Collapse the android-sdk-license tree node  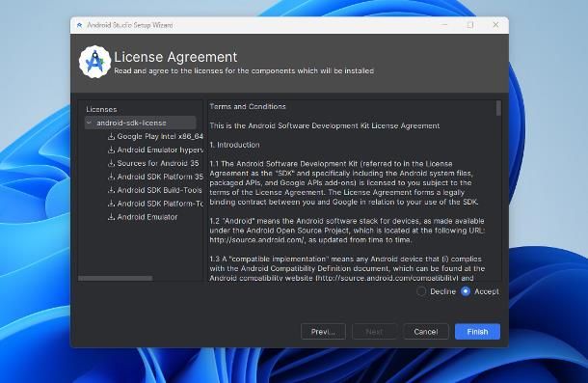coord(89,123)
